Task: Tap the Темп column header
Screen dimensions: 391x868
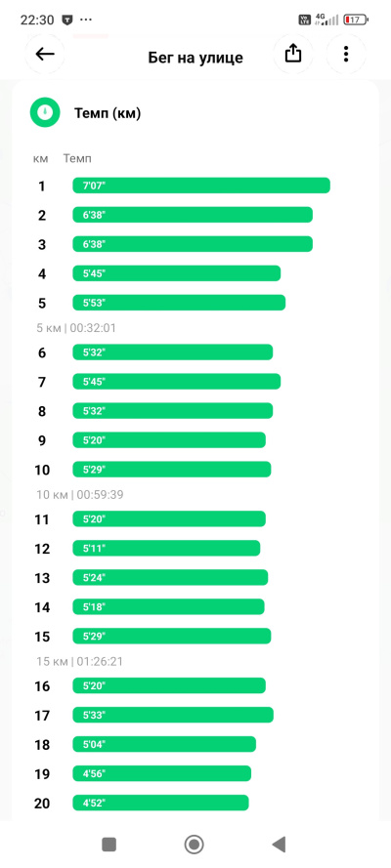Action: [77, 159]
